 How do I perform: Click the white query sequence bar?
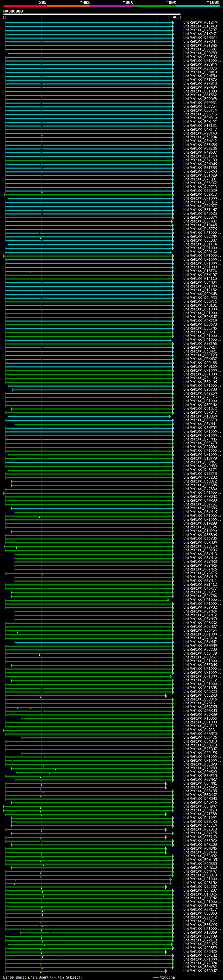92,15
